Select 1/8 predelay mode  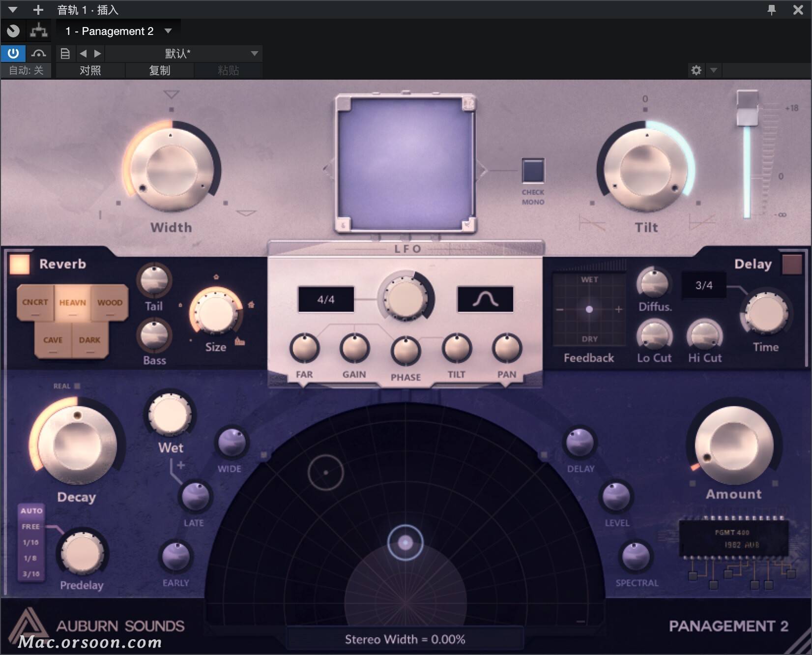pos(30,558)
